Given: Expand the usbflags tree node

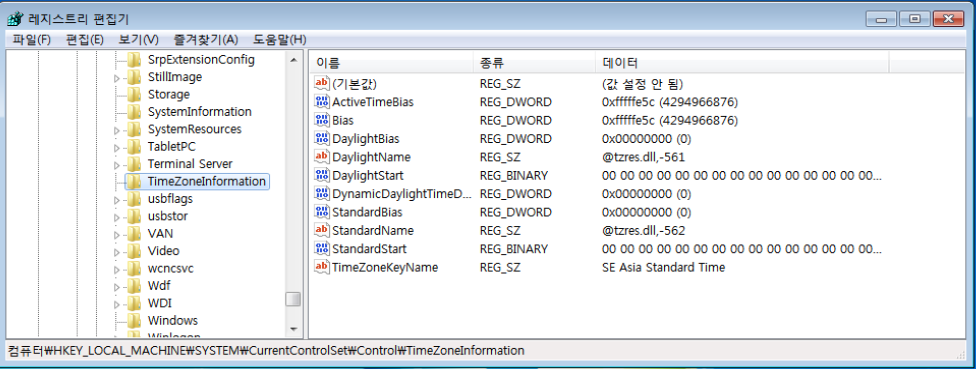Looking at the screenshot, I should [x=117, y=200].
